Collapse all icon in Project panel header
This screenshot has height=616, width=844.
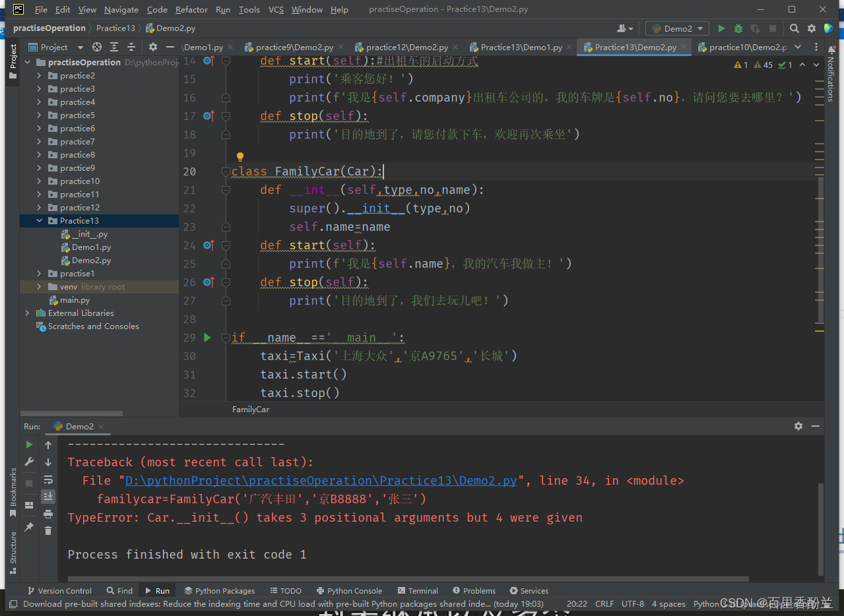[131, 47]
